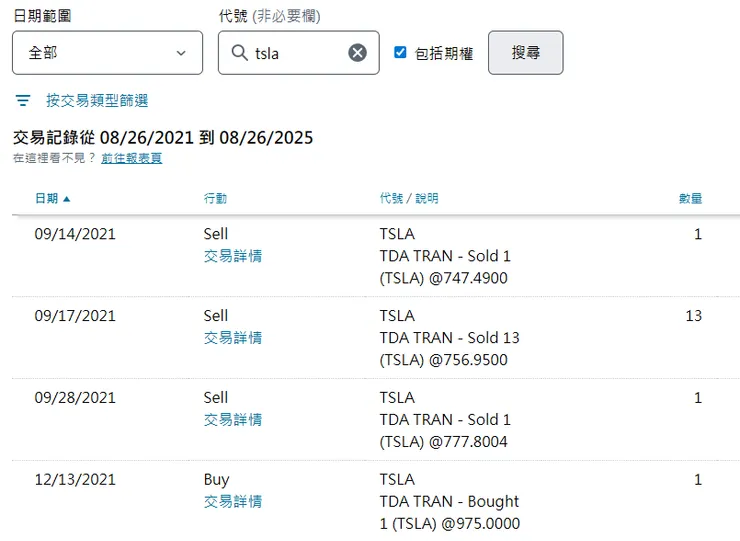Open 按交易類型篩選 filter

point(97,101)
